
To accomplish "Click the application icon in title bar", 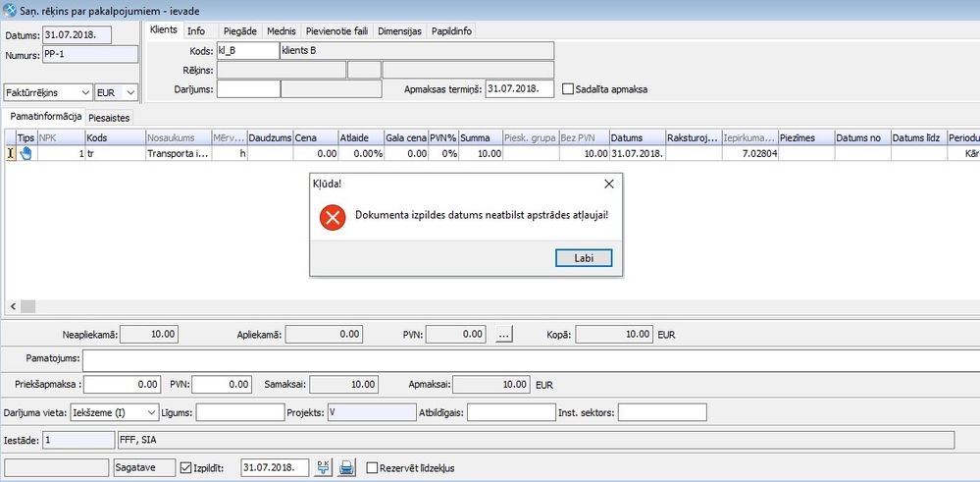I will 10,10.
